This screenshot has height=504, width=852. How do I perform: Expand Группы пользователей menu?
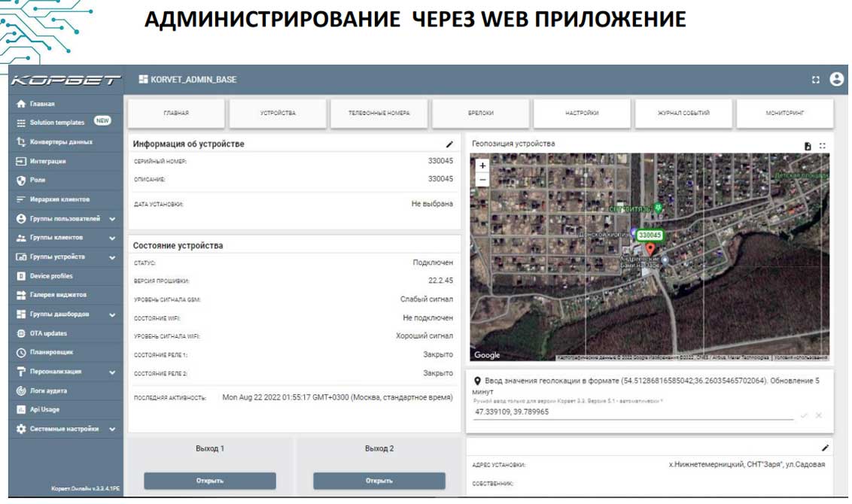tap(112, 219)
